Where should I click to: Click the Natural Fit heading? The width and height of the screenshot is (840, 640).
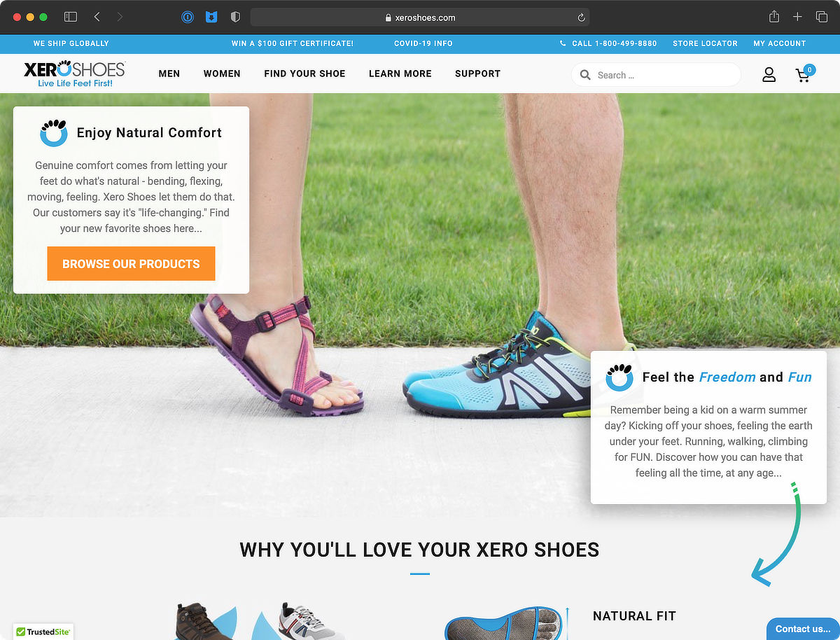point(634,616)
